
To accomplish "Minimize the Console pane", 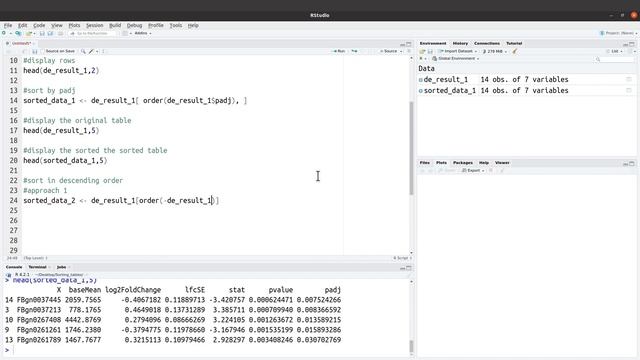I will [402, 268].
